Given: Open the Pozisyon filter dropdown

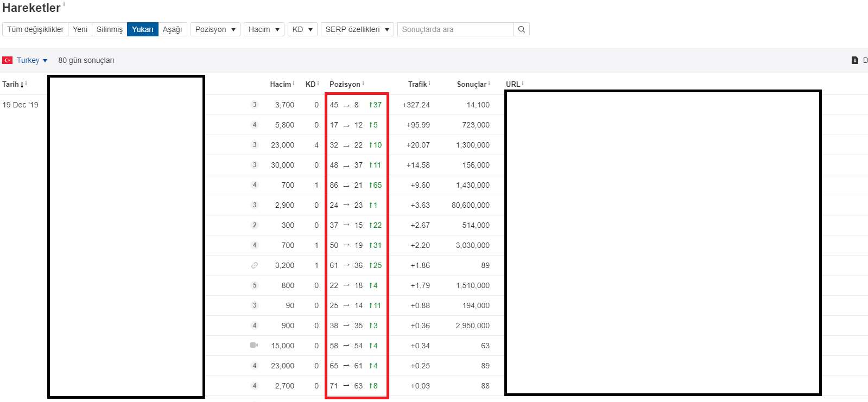Looking at the screenshot, I should [x=216, y=29].
